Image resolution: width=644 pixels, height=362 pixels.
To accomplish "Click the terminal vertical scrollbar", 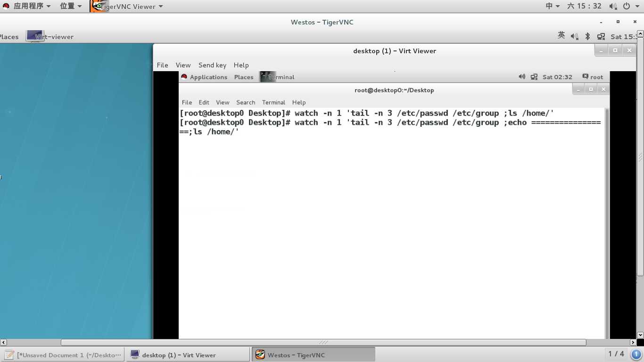I will tap(607, 222).
